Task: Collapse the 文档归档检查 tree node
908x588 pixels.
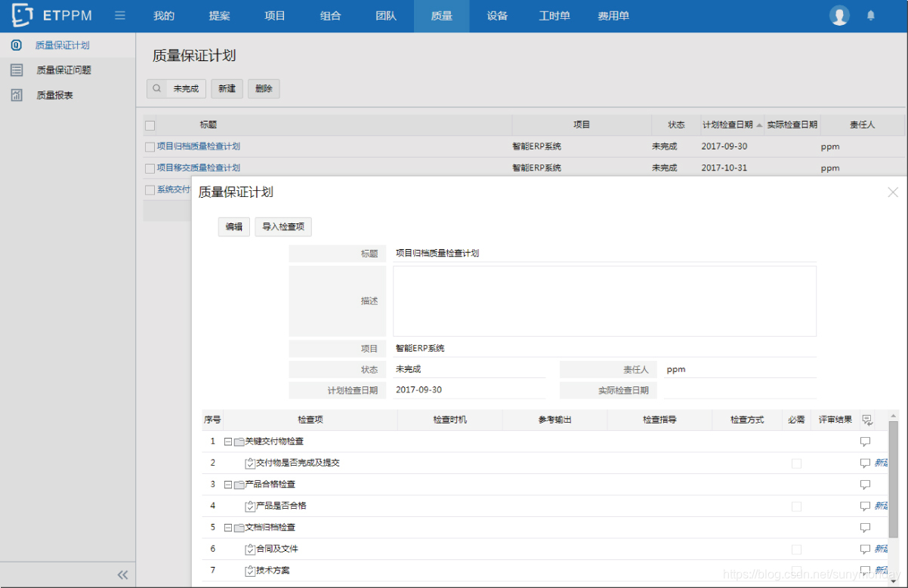Action: (228, 528)
